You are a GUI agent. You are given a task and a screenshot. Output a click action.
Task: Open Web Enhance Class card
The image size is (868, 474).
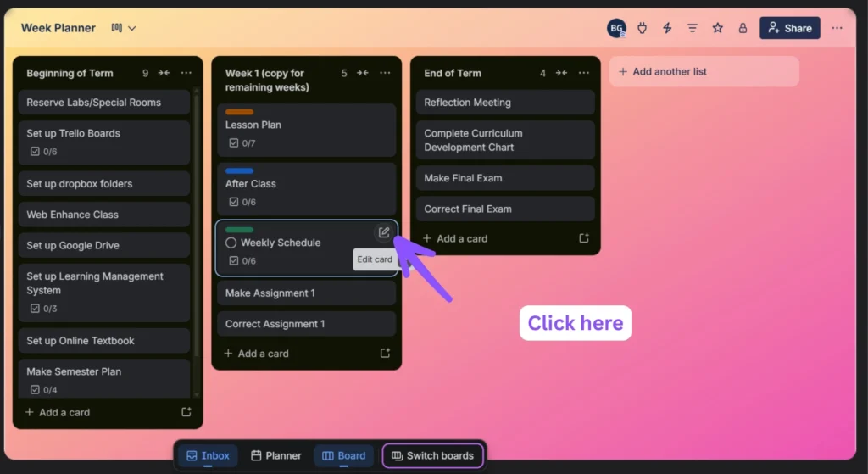(x=104, y=215)
